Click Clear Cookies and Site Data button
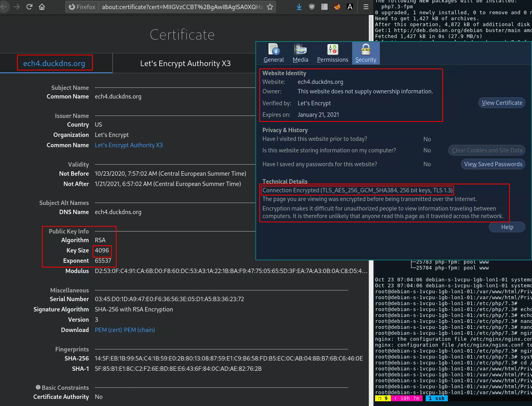This screenshot has width=532, height=406. pyautogui.click(x=487, y=150)
